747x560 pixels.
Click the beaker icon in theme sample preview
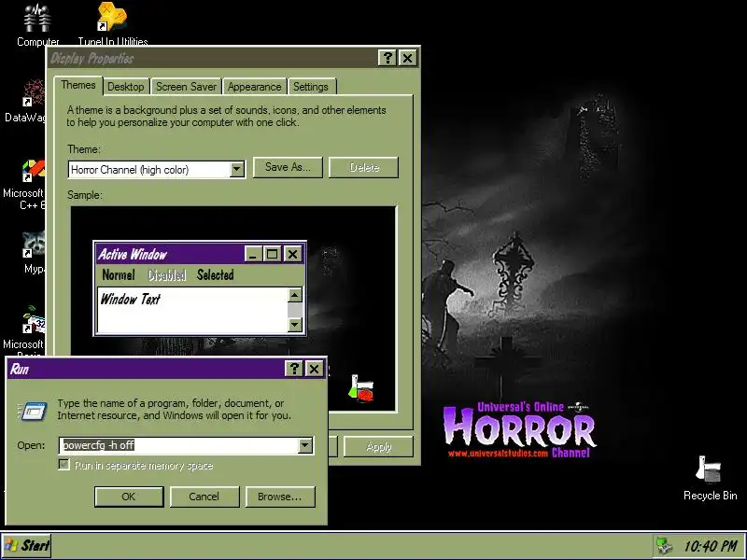click(x=360, y=388)
